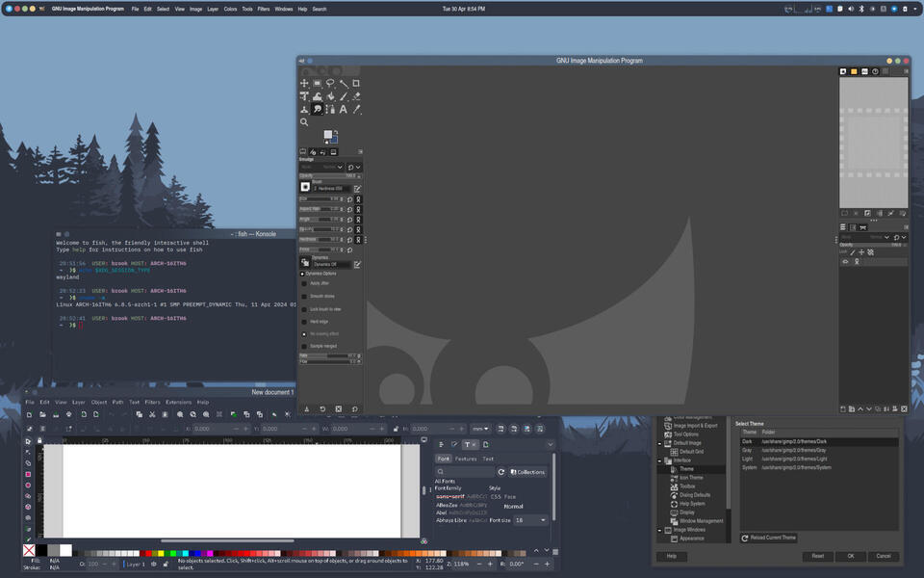Click the Inkscape Cut scissors icon

tap(152, 414)
